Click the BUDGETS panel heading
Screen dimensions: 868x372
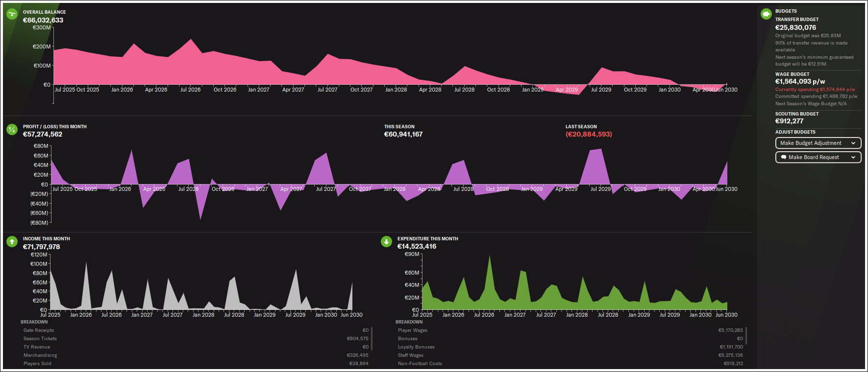pos(786,11)
